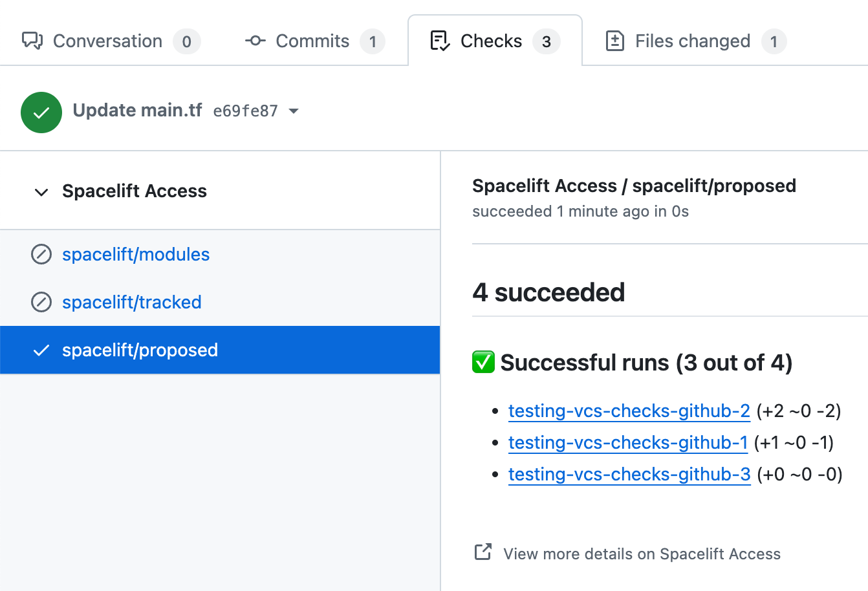Select the spacelift/modules check
Image resolution: width=868 pixels, height=591 pixels.
136,254
